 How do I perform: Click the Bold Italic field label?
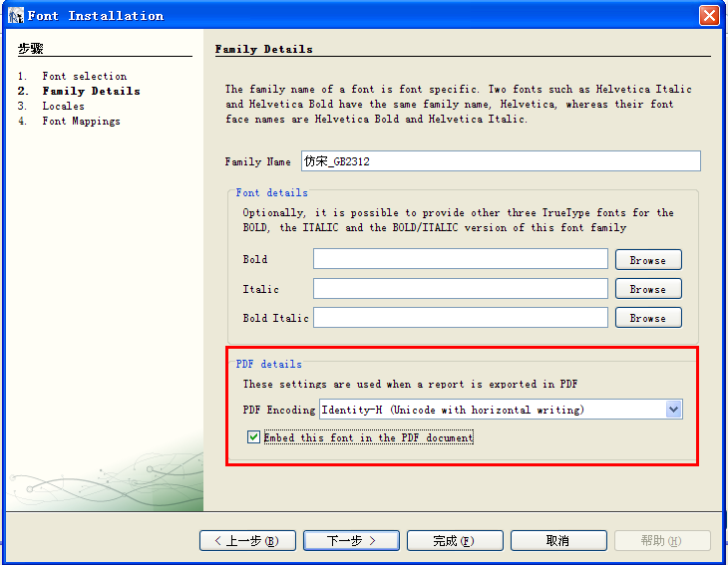click(x=276, y=318)
